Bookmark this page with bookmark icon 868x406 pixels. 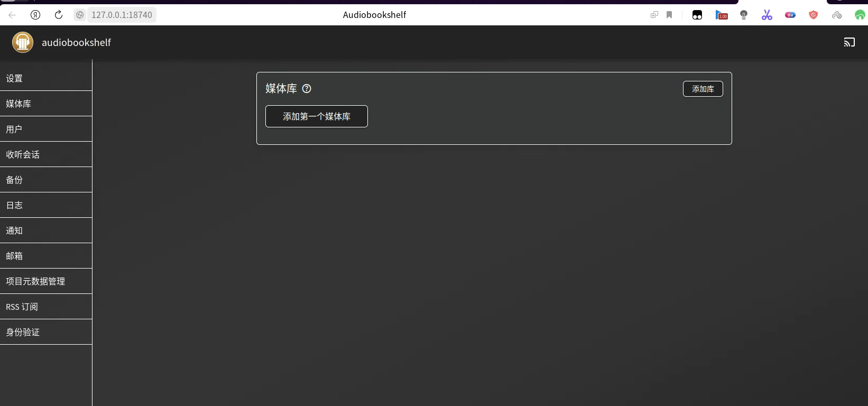[x=669, y=15]
